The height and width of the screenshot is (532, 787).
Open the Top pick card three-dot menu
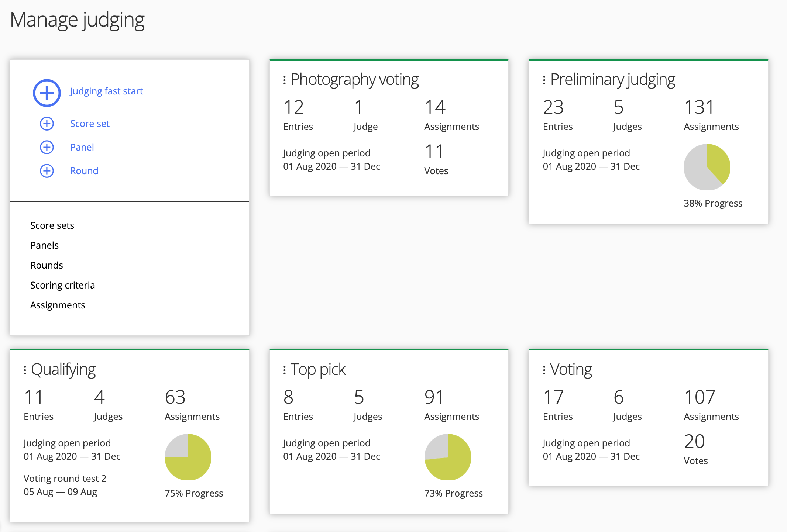click(x=285, y=370)
